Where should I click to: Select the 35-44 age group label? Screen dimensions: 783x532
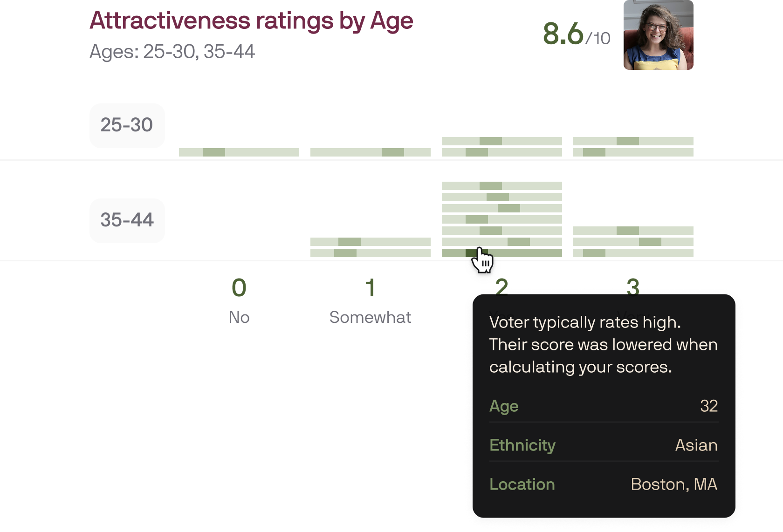[127, 220]
